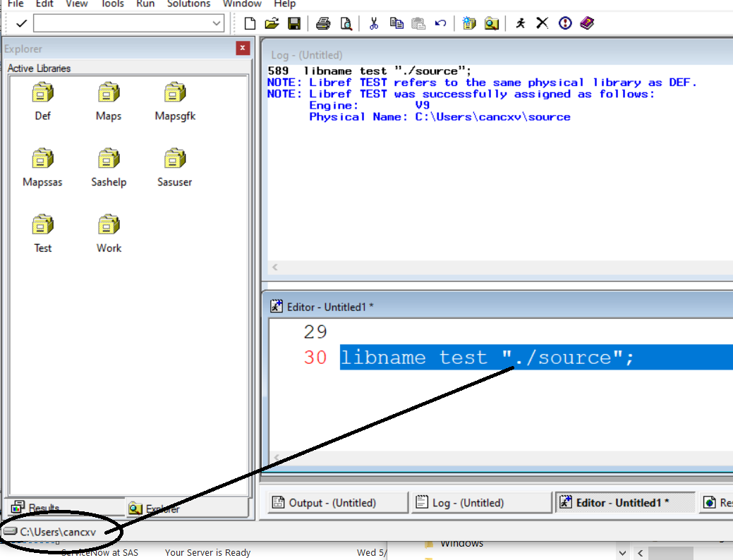Select the Sashelp library icon

109,167
